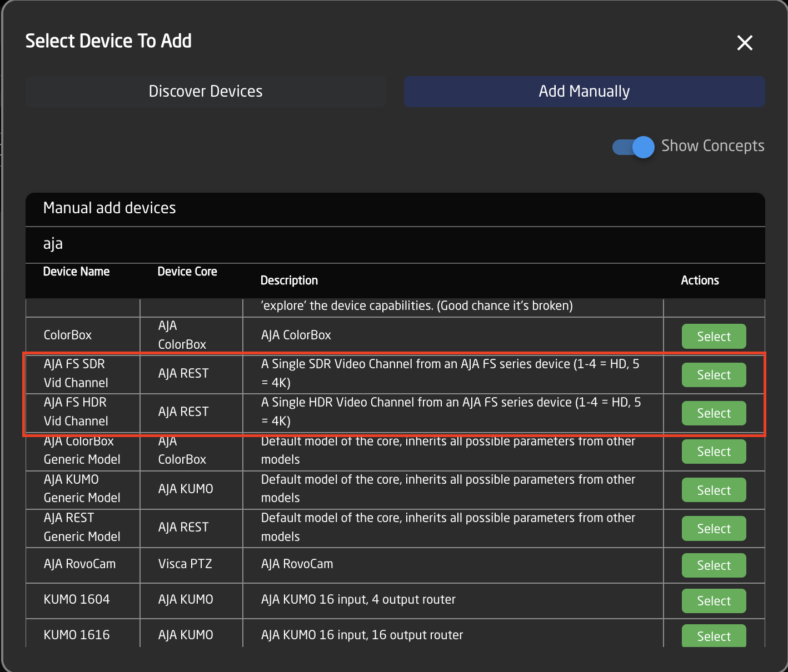Click the Description column header
Image resolution: width=788 pixels, height=672 pixels.
pyautogui.click(x=289, y=280)
